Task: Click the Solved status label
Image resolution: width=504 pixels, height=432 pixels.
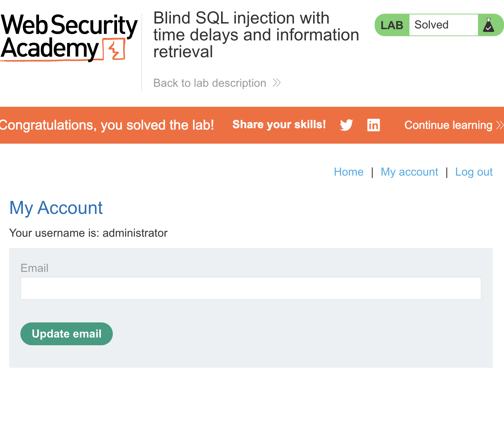Action: tap(431, 25)
